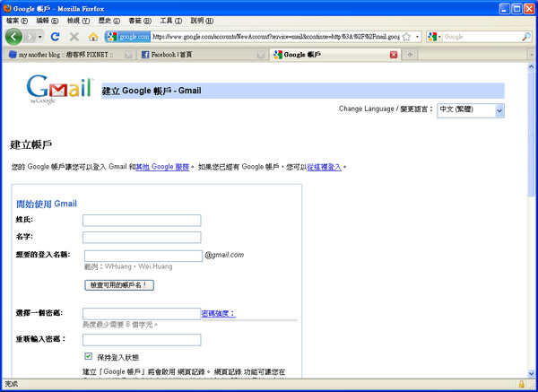This screenshot has height=392, width=538.
Task: Click the 開始使用 Gmail heading
Action: click(47, 204)
